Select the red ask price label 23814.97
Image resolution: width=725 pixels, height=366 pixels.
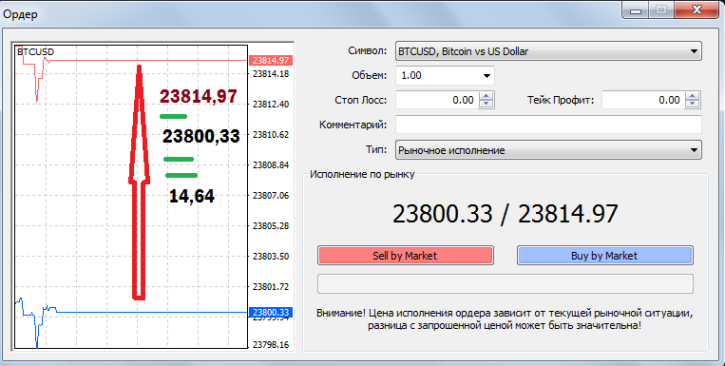coord(270,61)
